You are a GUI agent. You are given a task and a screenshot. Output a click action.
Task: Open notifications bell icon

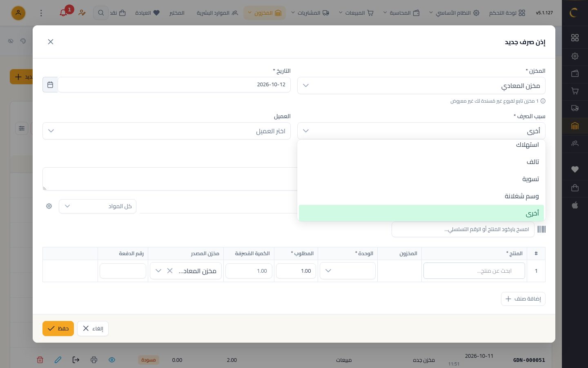click(63, 13)
